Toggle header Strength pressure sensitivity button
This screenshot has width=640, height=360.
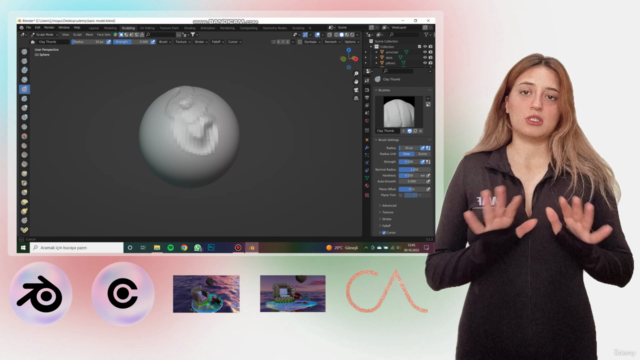coord(153,42)
